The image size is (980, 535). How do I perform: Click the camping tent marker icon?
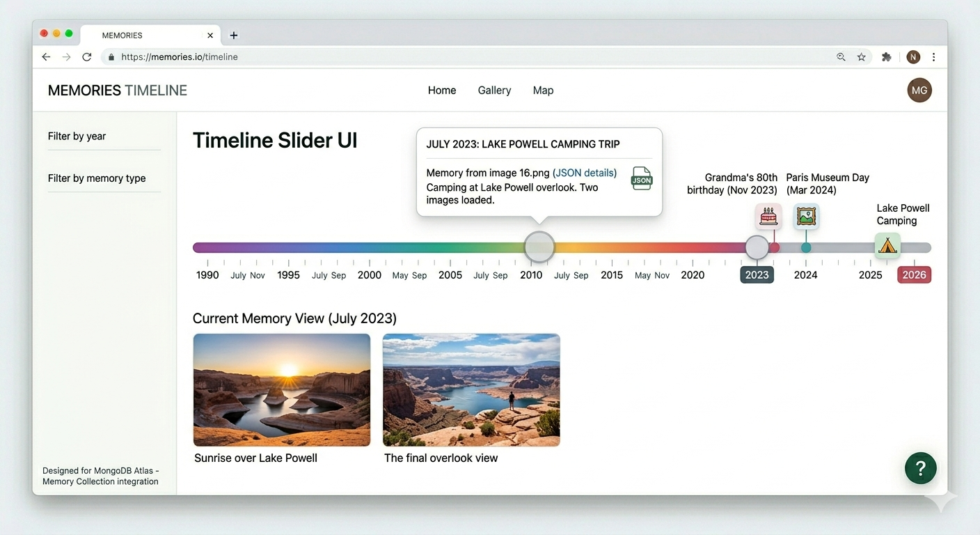[x=887, y=246]
